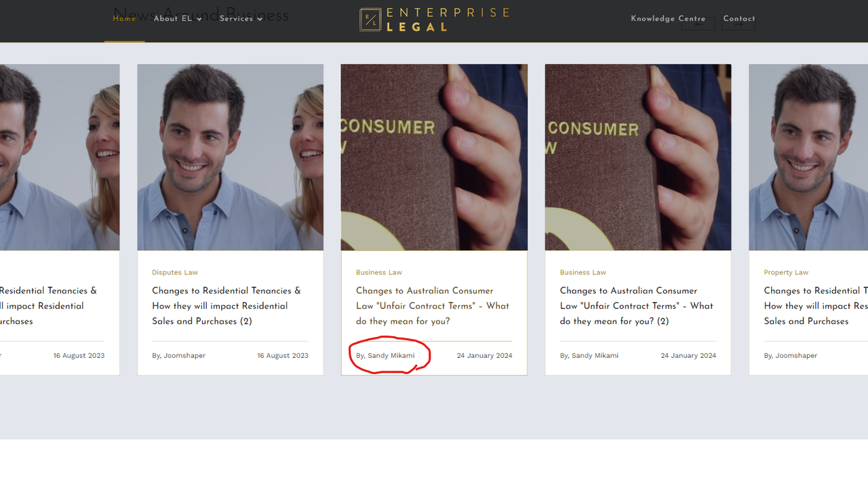Image resolution: width=868 pixels, height=494 pixels.
Task: Click Sandy Mikami on the first Consumer Law card
Action: click(391, 356)
